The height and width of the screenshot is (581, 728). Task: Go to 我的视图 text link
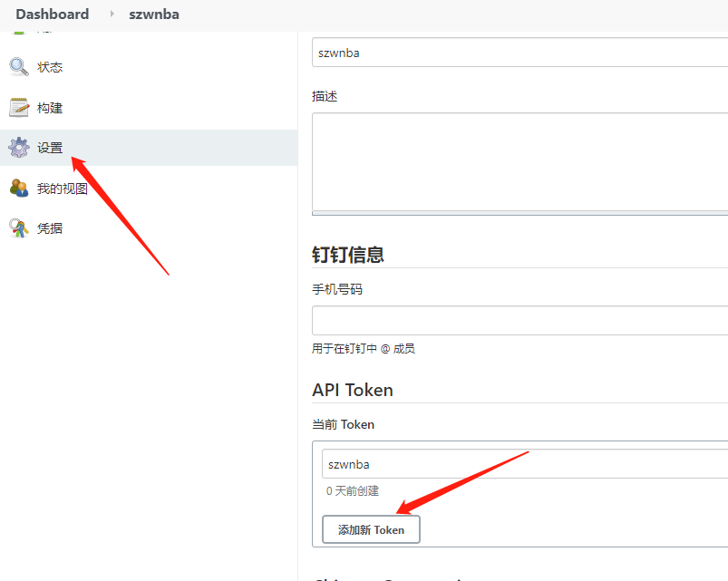click(62, 189)
